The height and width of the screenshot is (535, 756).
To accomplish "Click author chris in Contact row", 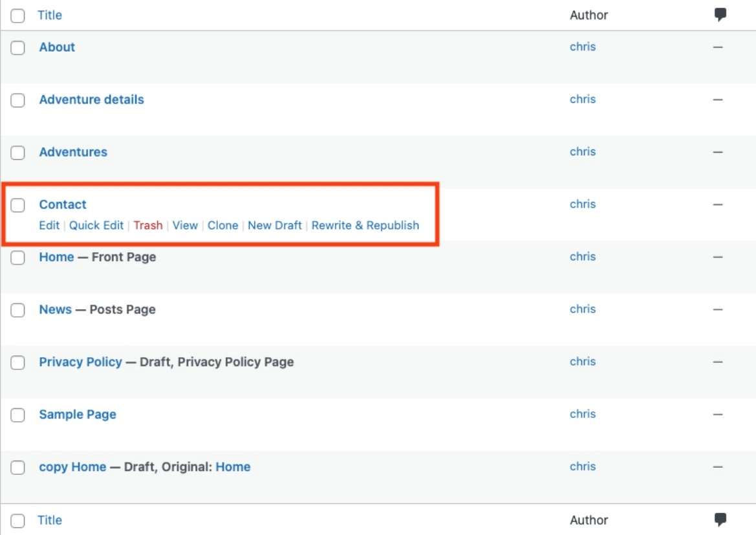I will pos(583,204).
